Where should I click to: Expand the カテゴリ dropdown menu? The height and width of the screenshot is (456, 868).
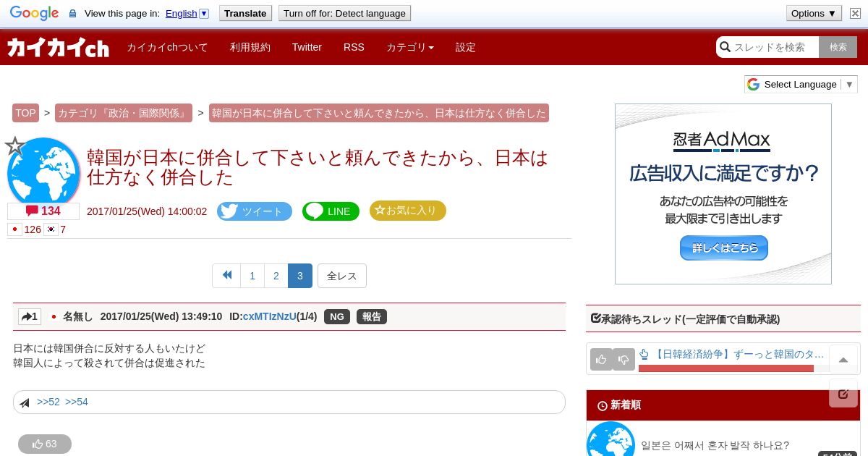pyautogui.click(x=410, y=47)
